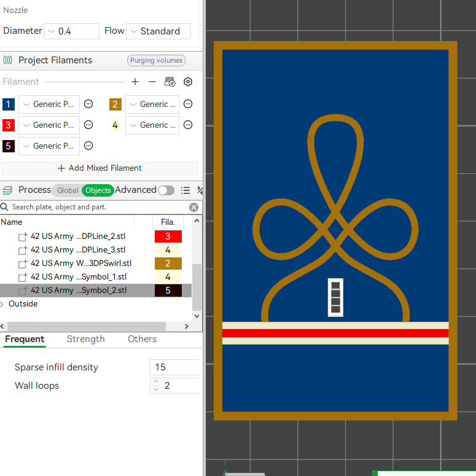
Task: Select the white symbol part on the model
Action: click(330, 297)
